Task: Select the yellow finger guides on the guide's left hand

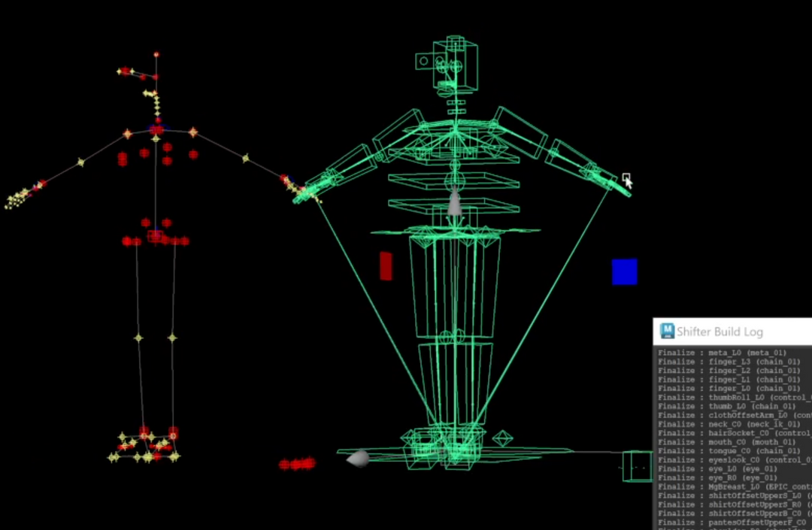Action: [x=17, y=199]
